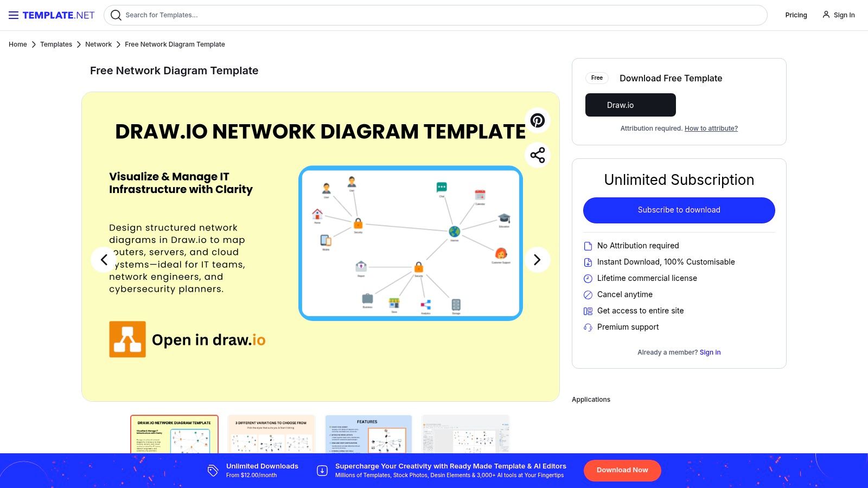This screenshot has width=868, height=488.
Task: Go to Home breadcrumb
Action: 18,44
